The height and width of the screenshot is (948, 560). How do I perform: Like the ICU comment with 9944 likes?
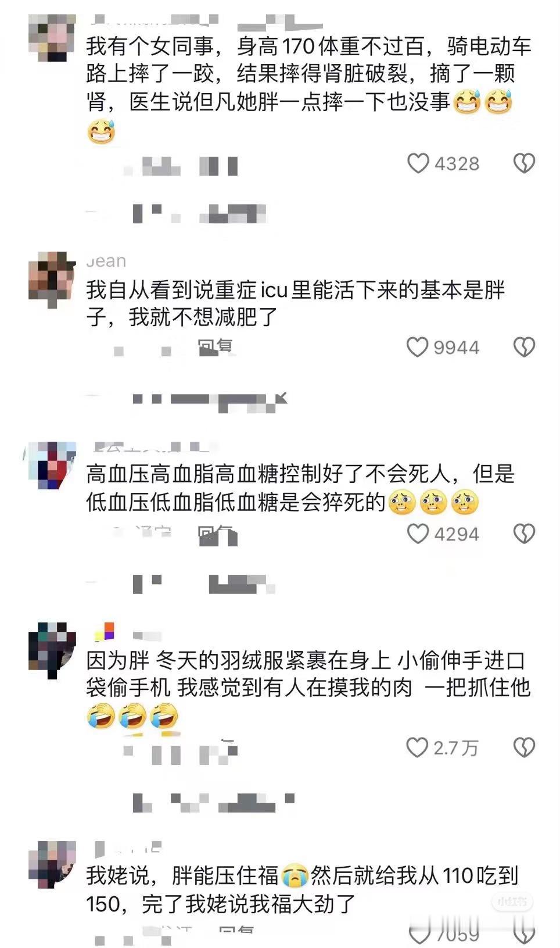pyautogui.click(x=417, y=347)
